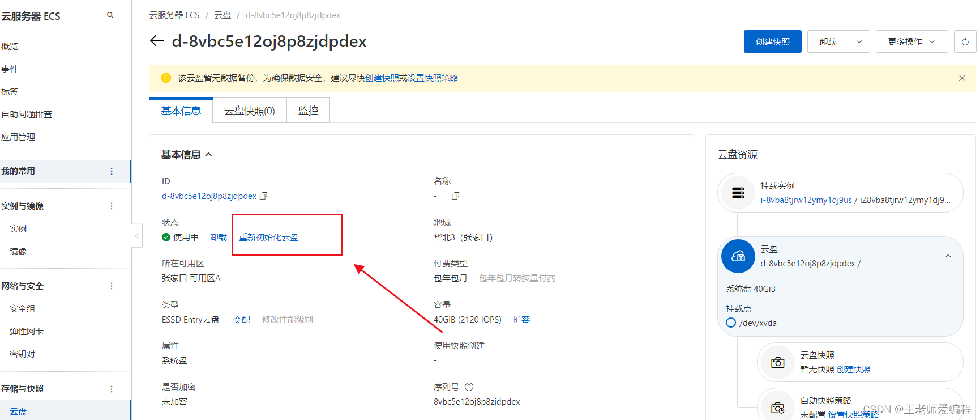This screenshot has width=980, height=420.
Task: Click the sidebar search magnifier icon
Action: (x=110, y=15)
